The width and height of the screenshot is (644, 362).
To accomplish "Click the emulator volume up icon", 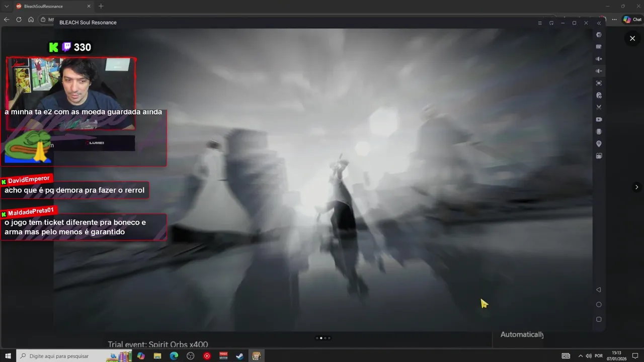I will pos(599,59).
